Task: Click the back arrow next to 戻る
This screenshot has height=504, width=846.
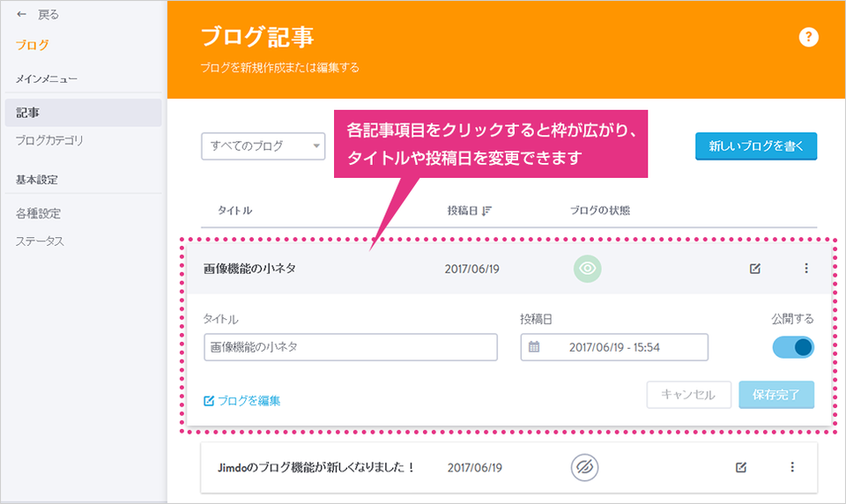Action: pos(21,15)
